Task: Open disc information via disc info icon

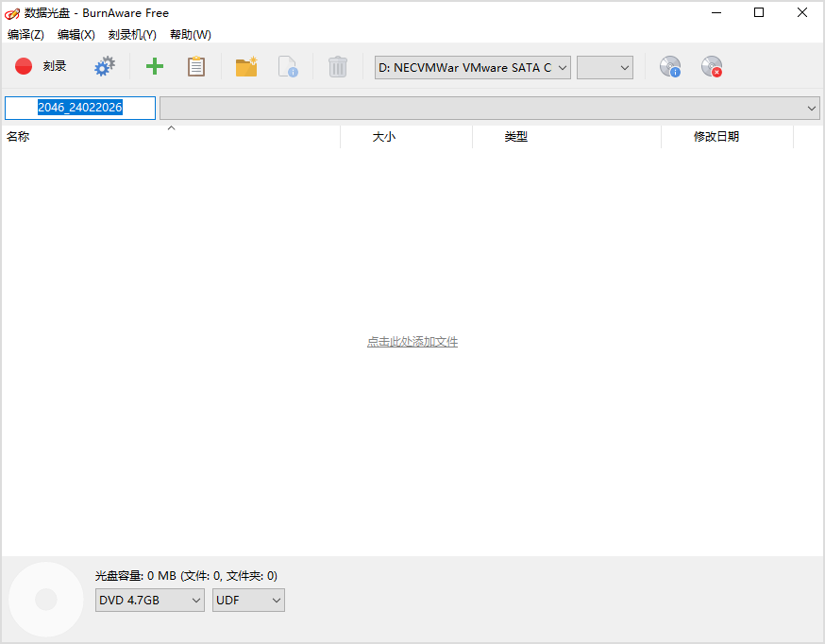Action: point(669,66)
